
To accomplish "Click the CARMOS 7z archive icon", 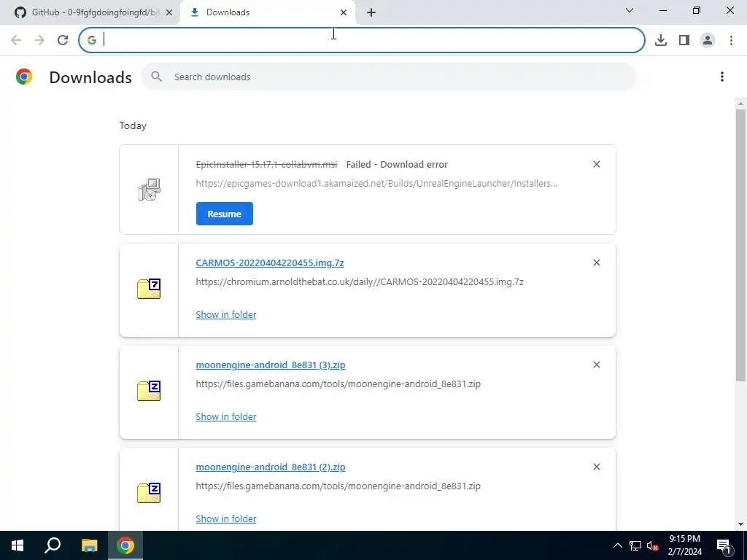I will click(x=149, y=289).
